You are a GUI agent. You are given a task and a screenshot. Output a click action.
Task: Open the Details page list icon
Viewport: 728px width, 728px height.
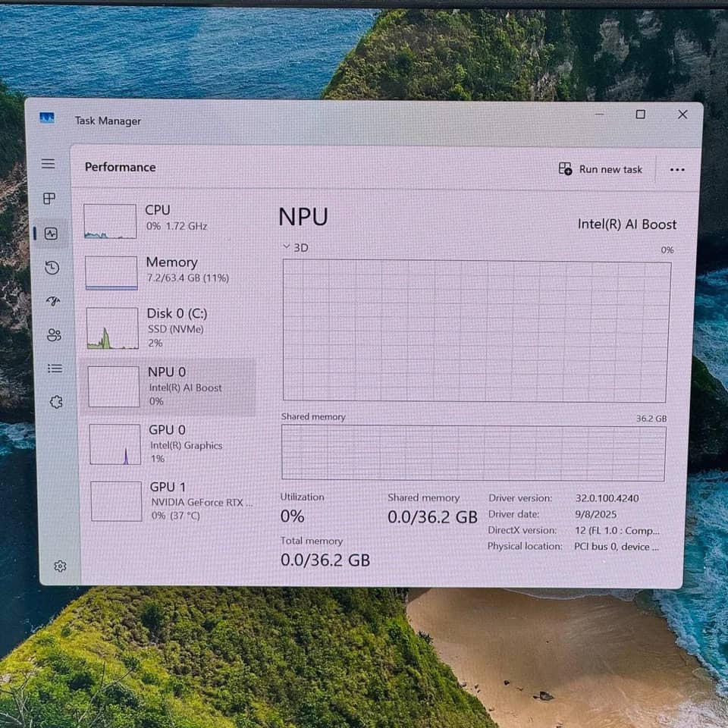[55, 369]
